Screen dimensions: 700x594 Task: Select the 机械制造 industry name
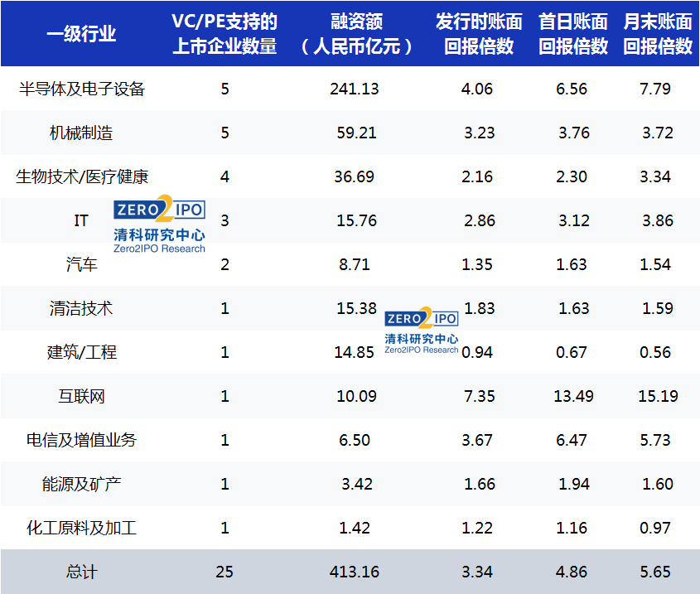pyautogui.click(x=81, y=133)
